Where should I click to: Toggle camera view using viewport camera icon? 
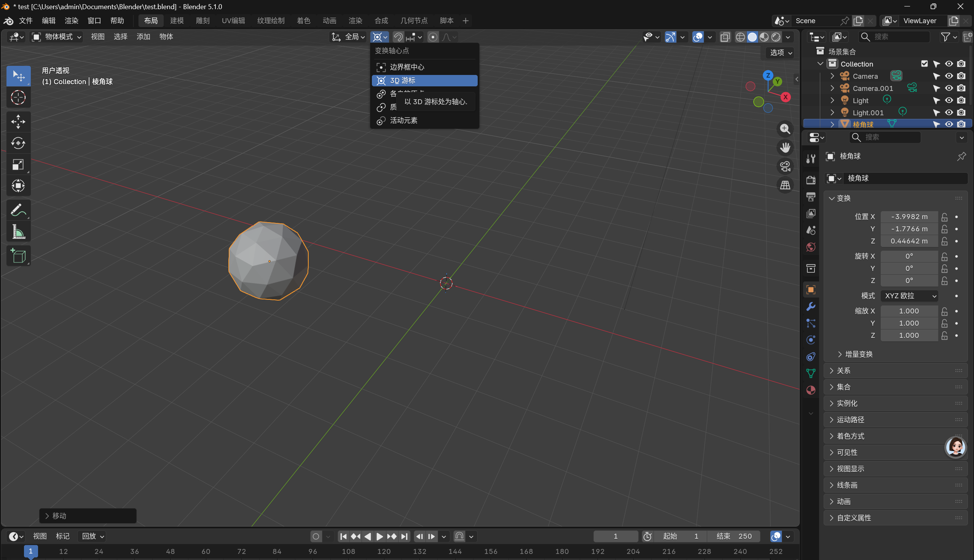785,167
